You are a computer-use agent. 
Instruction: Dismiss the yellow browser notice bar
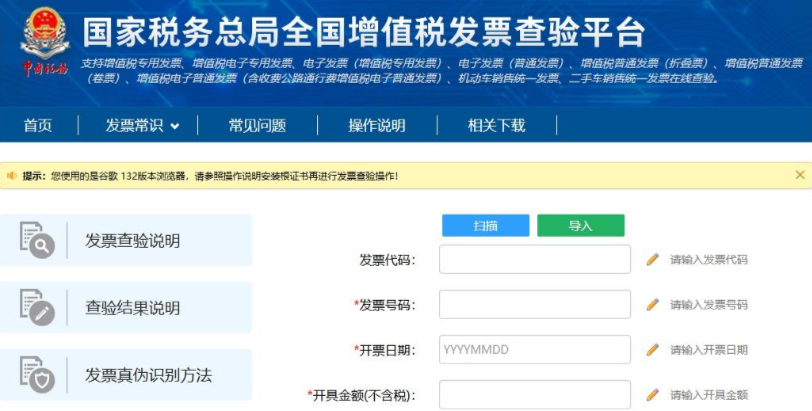[x=799, y=175]
